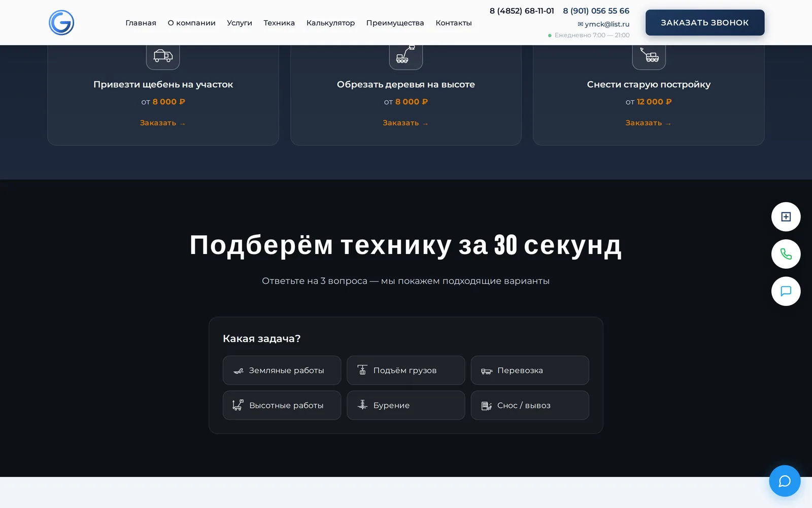Open the blue chat widget bubble
The image size is (812, 508).
coord(785,481)
